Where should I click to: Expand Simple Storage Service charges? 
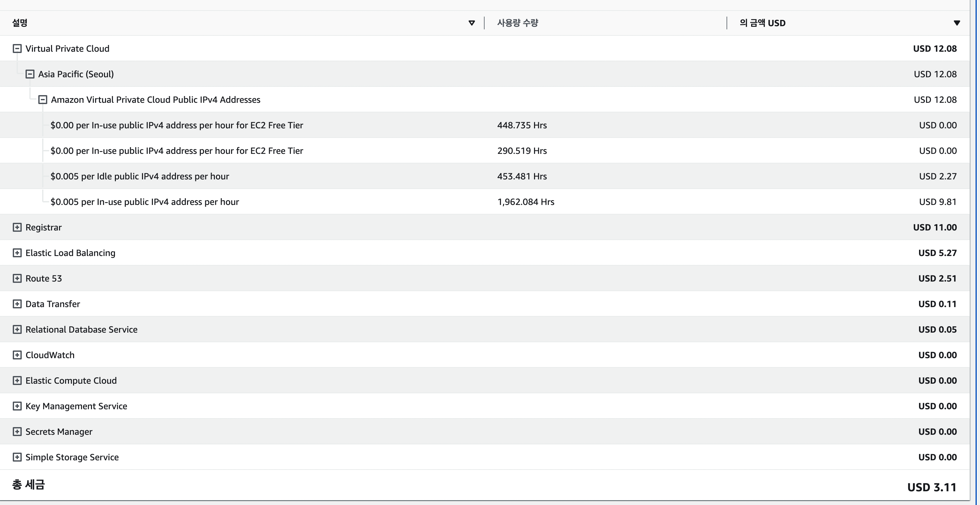(x=17, y=457)
